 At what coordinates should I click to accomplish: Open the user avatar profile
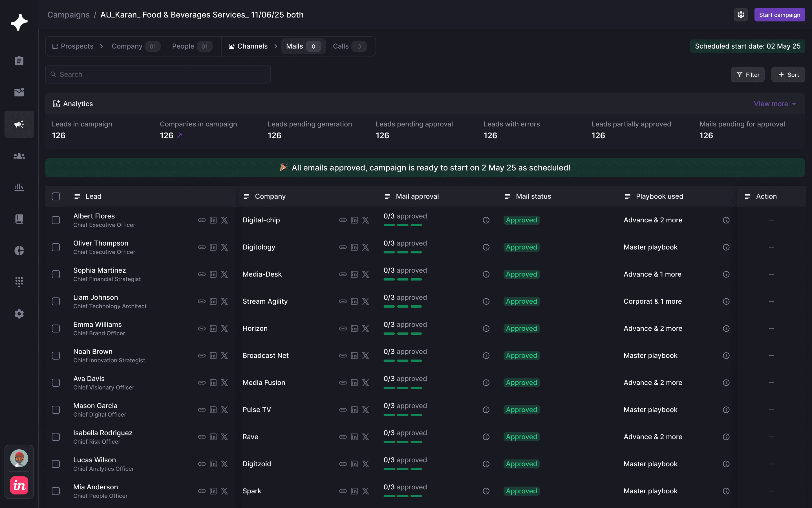pos(19,458)
